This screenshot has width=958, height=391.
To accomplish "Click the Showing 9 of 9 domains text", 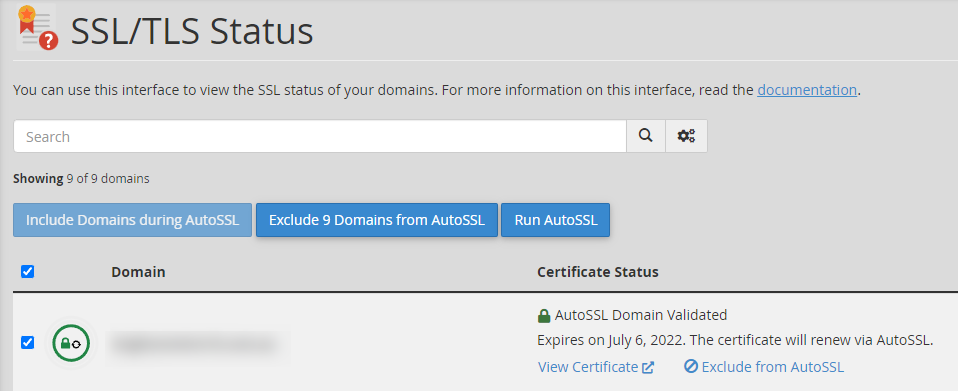I will coord(81,179).
